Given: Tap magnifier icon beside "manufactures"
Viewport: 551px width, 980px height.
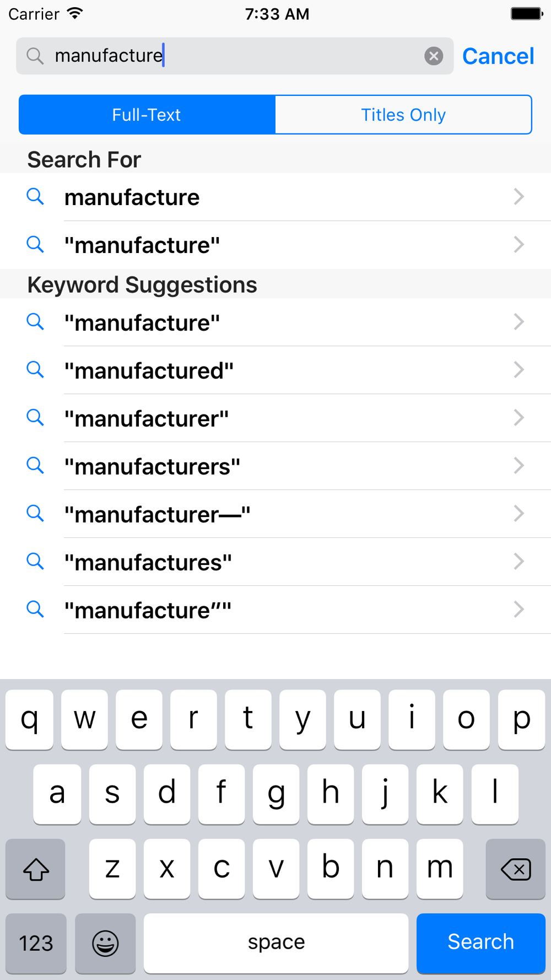Looking at the screenshot, I should click(35, 561).
